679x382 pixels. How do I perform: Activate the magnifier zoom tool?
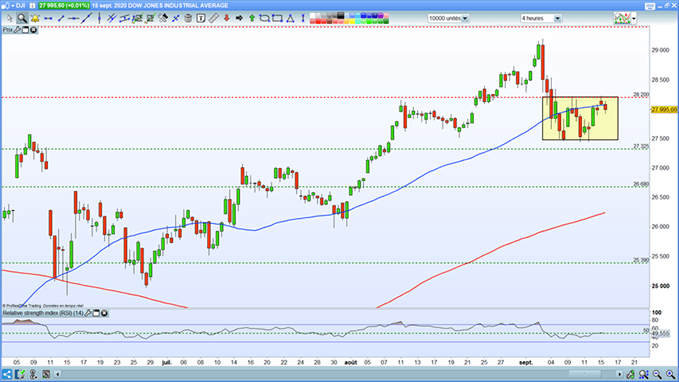point(22,18)
